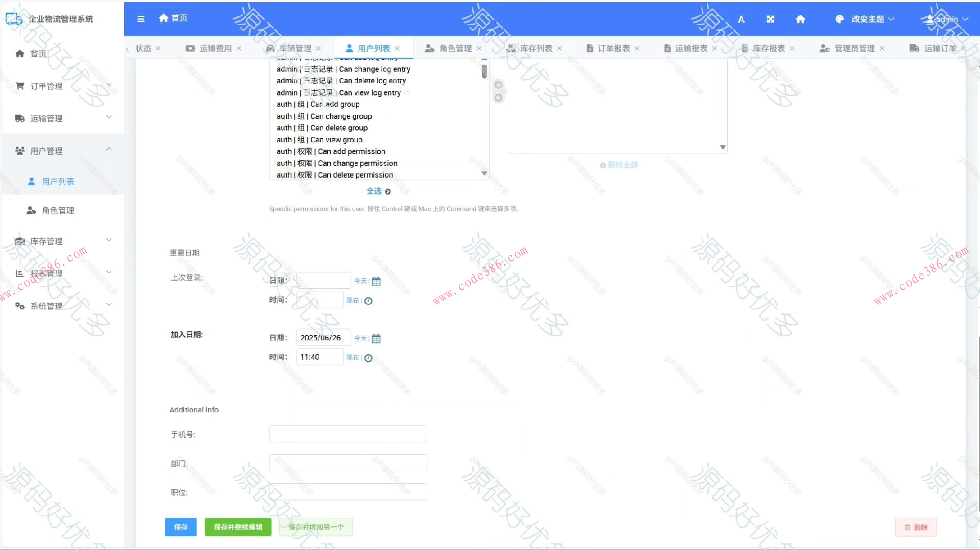Screen dimensions: 980x550
Task: Click the add-selected arrow between permission lists
Action: (x=499, y=85)
